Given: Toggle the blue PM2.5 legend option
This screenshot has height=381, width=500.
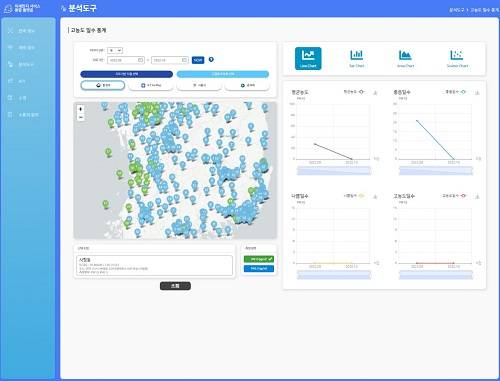Looking at the screenshot, I should pos(259,268).
